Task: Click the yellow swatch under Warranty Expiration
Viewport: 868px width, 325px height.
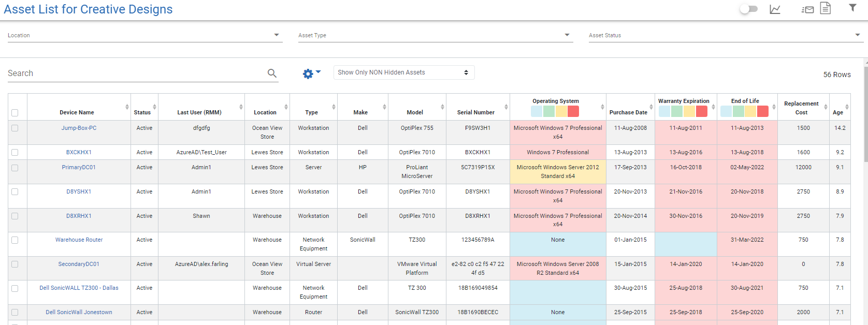Action: click(689, 111)
